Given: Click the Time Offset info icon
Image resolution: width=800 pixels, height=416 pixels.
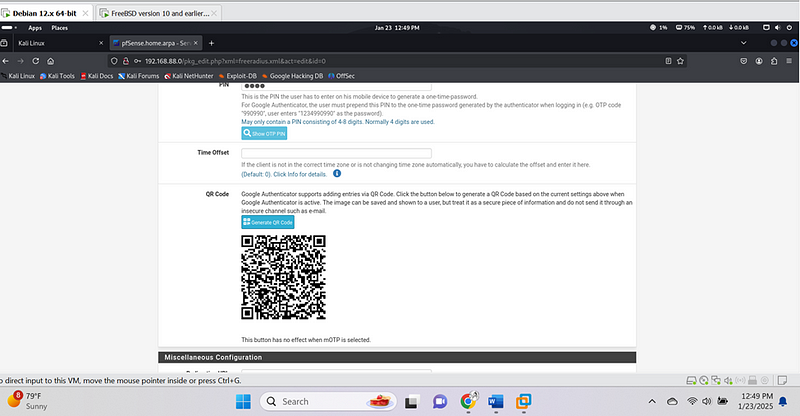Looking at the screenshot, I should [x=337, y=174].
